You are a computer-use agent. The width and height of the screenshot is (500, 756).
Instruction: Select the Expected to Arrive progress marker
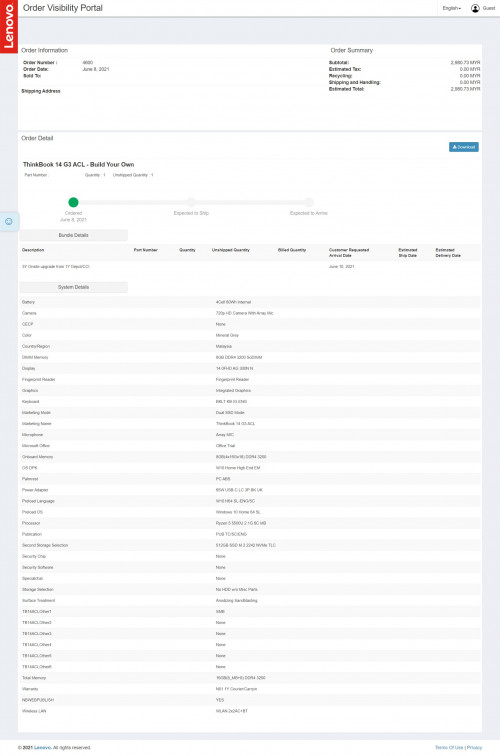click(x=309, y=202)
